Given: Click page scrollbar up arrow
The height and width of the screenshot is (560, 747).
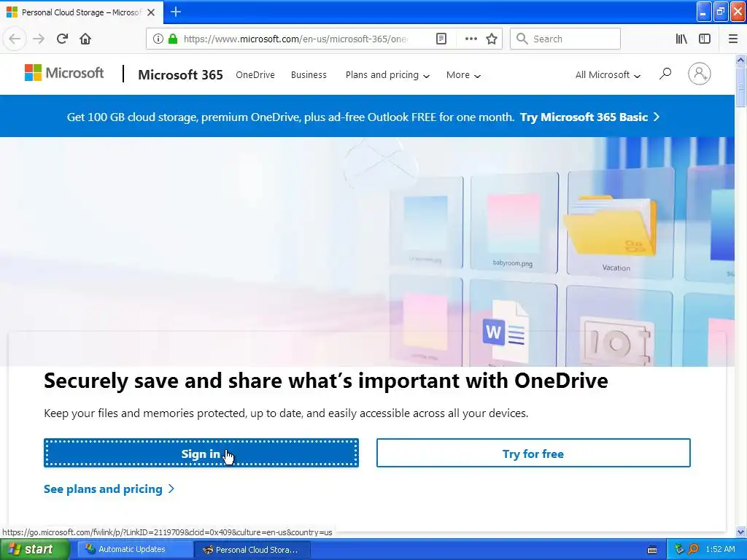Looking at the screenshot, I should [x=740, y=60].
